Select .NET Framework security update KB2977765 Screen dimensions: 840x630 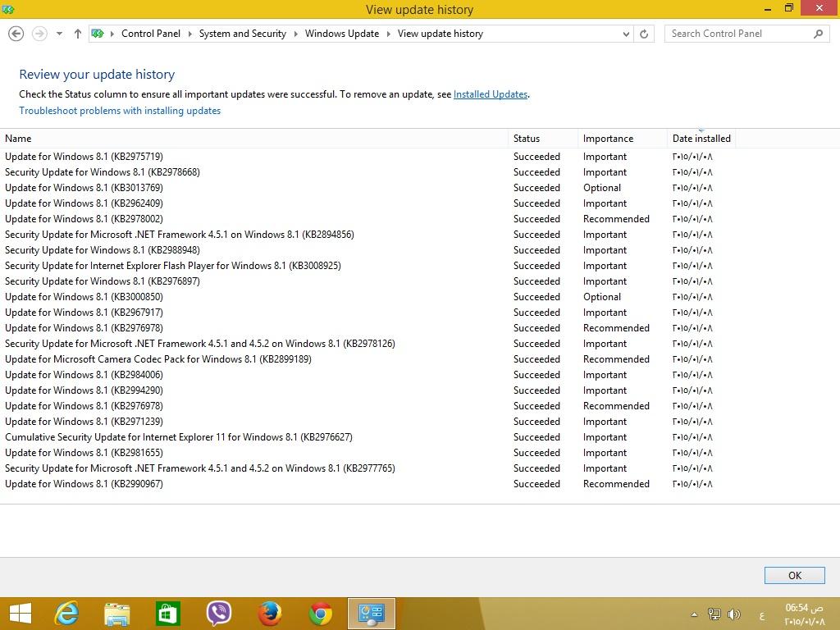[x=367, y=468]
